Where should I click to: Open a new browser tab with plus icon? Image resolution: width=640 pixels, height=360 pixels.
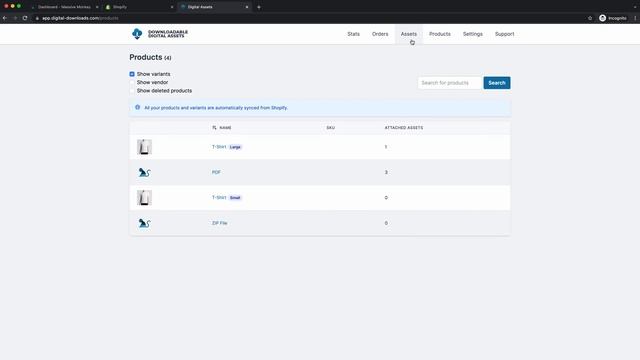click(x=259, y=7)
